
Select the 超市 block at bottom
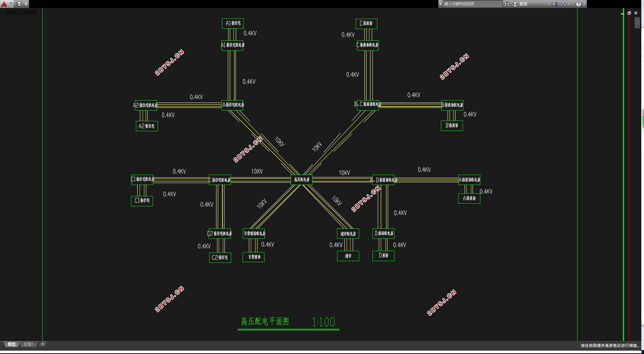tap(348, 256)
